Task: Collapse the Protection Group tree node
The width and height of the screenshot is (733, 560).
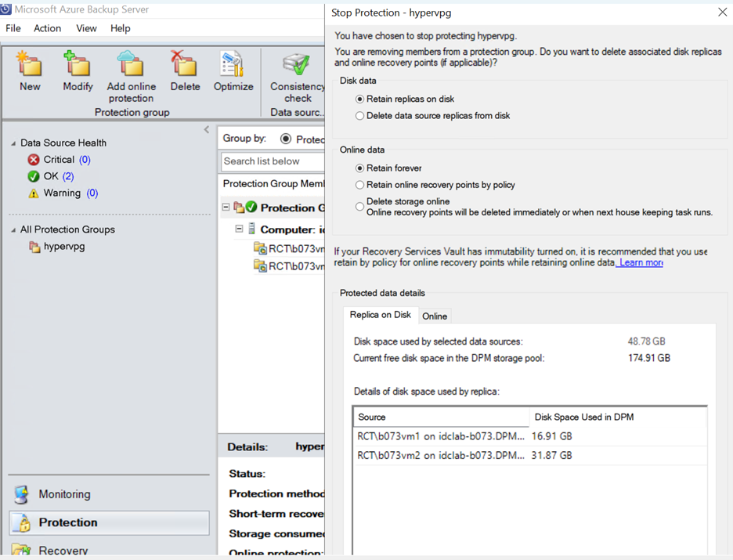Action: [226, 207]
